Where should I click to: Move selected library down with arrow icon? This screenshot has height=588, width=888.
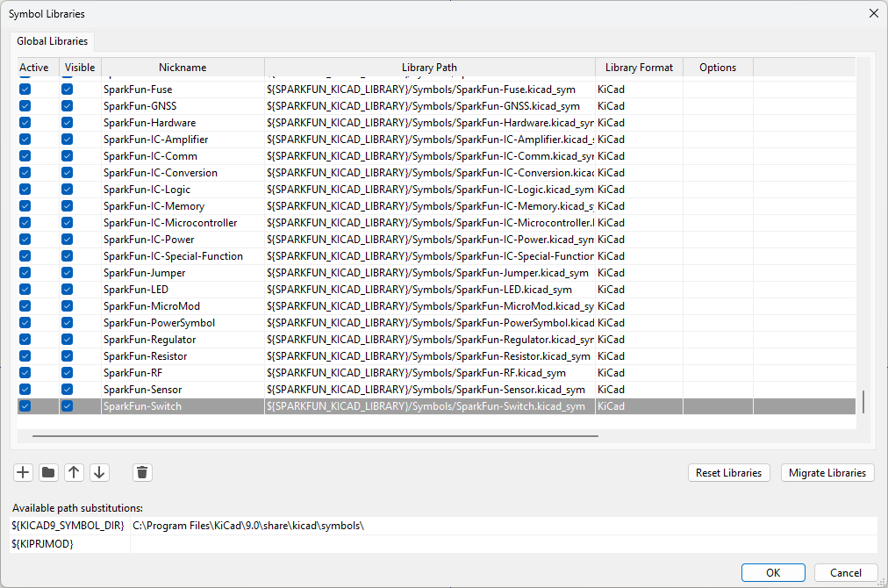coord(99,472)
